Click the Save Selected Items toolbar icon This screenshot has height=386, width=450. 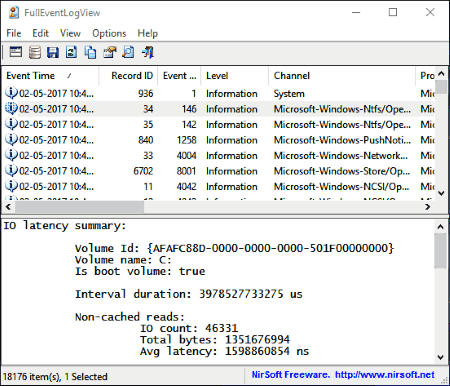(53, 52)
